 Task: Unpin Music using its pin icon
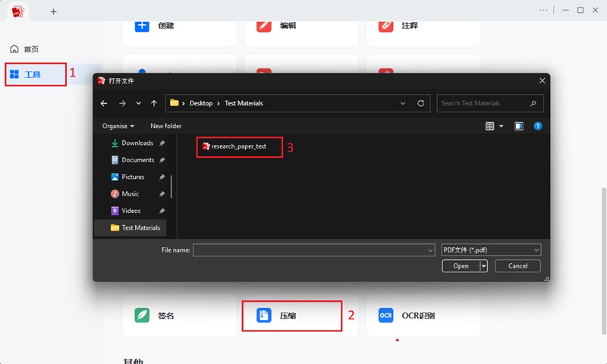pos(162,194)
